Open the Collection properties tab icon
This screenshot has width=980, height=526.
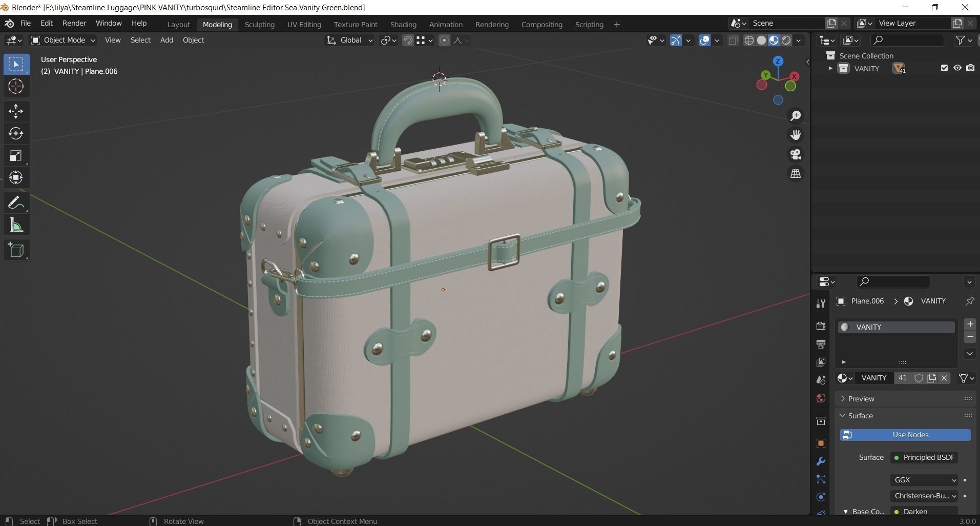(x=821, y=421)
